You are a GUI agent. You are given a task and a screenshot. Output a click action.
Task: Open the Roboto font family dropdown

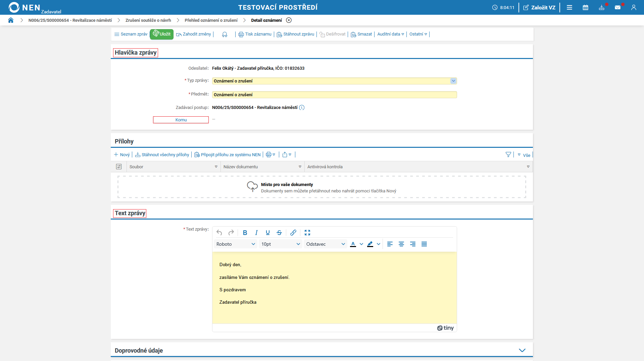[236, 244]
